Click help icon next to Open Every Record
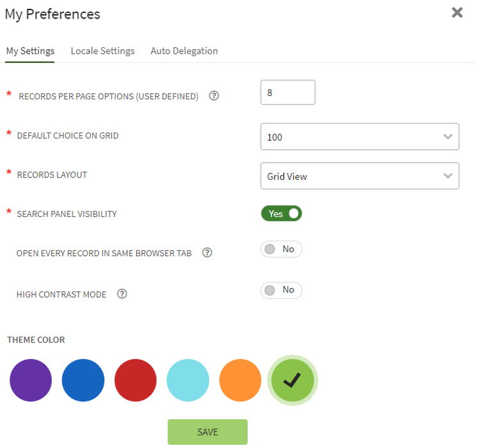480x448 pixels. point(207,253)
